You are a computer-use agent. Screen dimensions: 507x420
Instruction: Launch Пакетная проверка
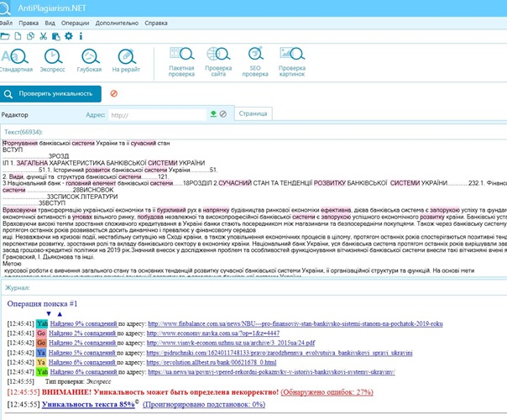pos(181,62)
